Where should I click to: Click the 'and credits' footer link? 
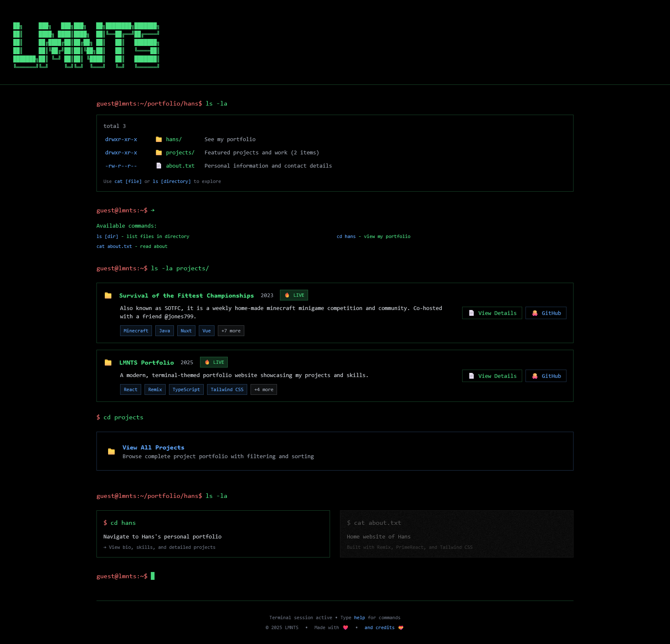point(379,628)
